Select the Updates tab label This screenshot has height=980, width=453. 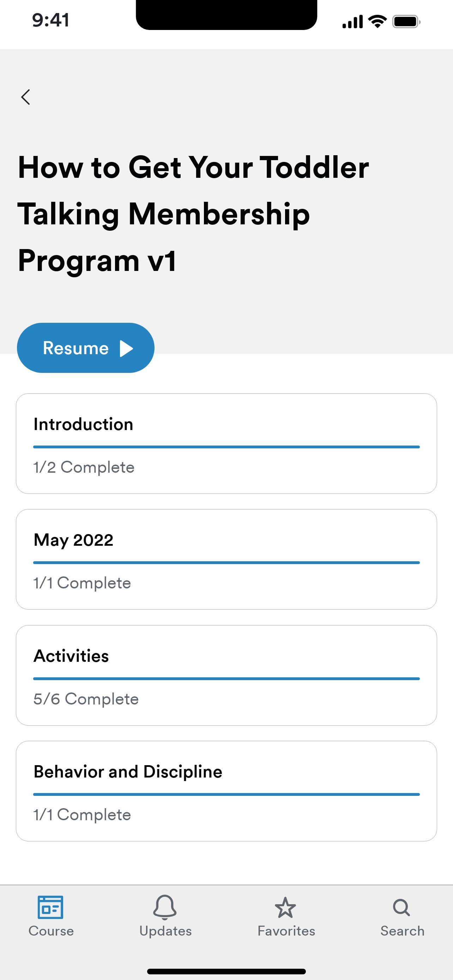point(165,931)
